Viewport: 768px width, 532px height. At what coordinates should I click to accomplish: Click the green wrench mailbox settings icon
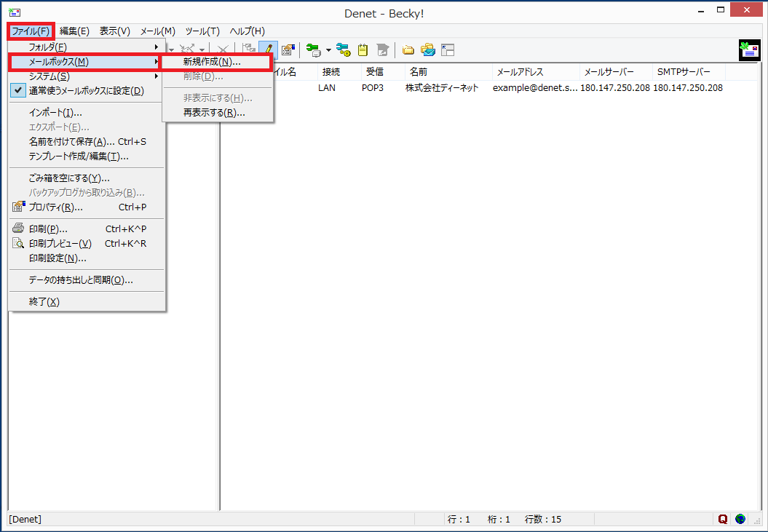313,49
